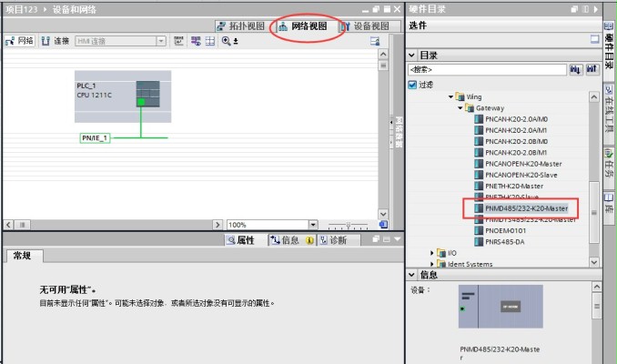Float the inspector window with the window icon

click(x=376, y=238)
